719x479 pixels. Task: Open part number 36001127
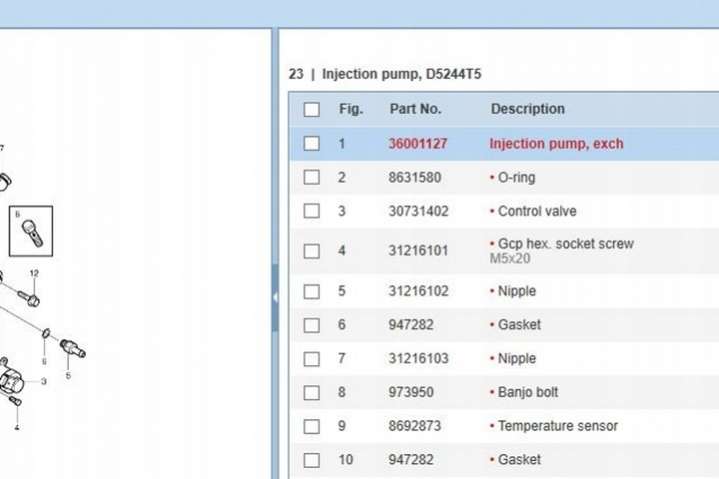click(418, 144)
